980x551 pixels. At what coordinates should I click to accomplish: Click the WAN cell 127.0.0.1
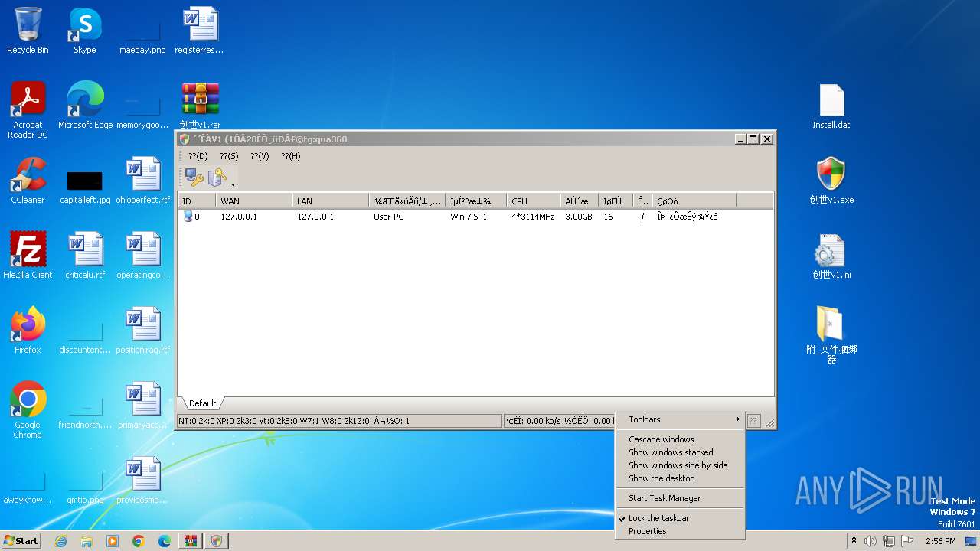click(x=239, y=217)
